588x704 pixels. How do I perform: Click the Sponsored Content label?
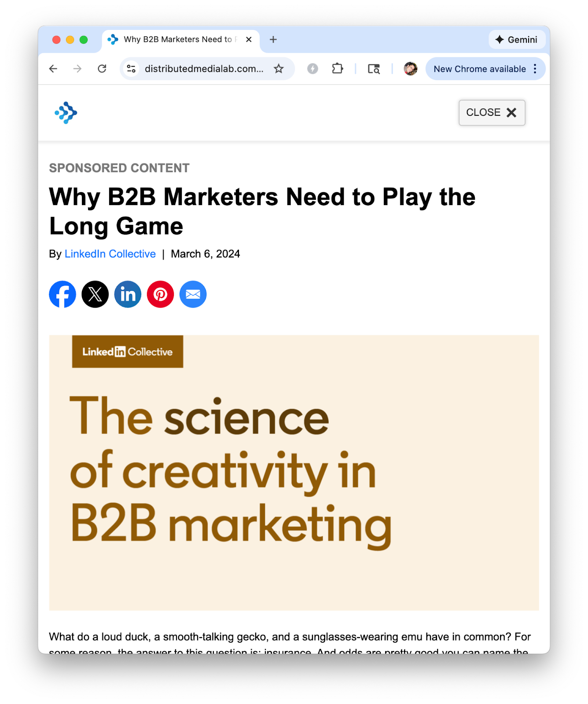119,168
